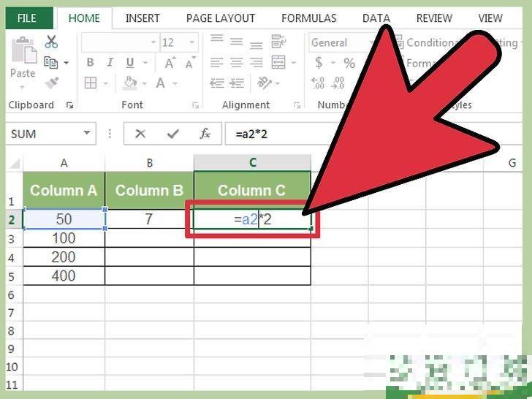Click the Accounting dollar format icon

click(319, 62)
